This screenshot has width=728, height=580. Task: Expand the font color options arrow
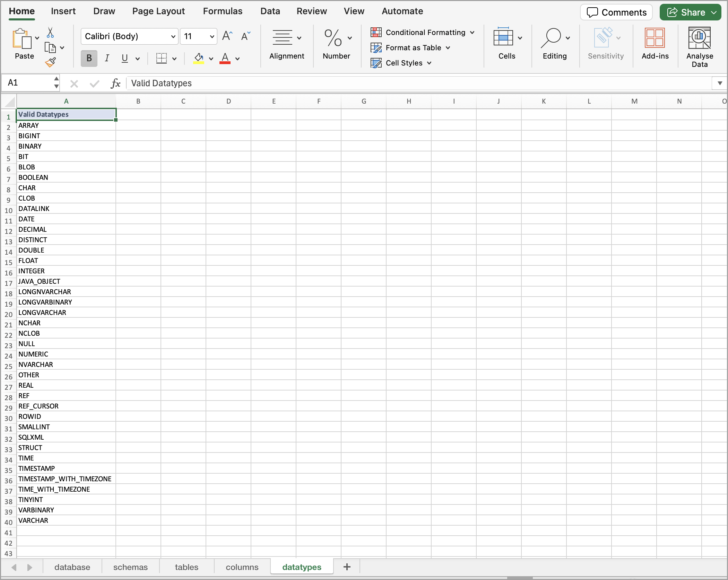point(237,59)
